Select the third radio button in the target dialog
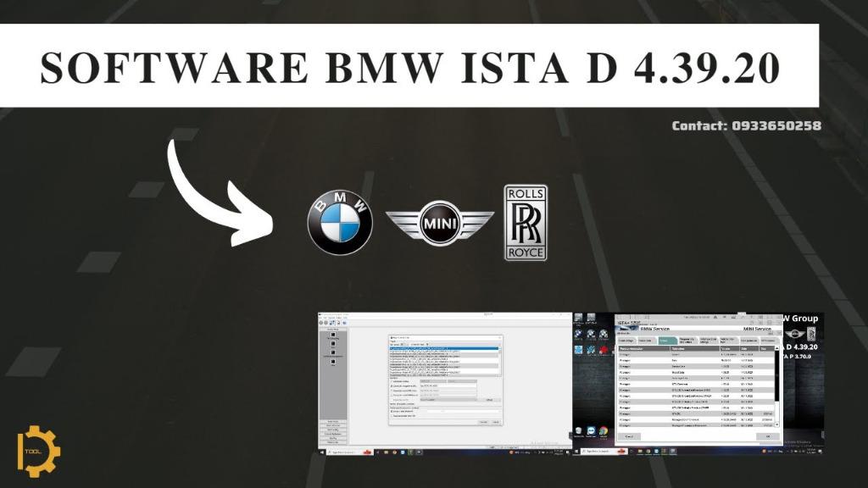Viewport: 868px width, 488px height. click(392, 391)
